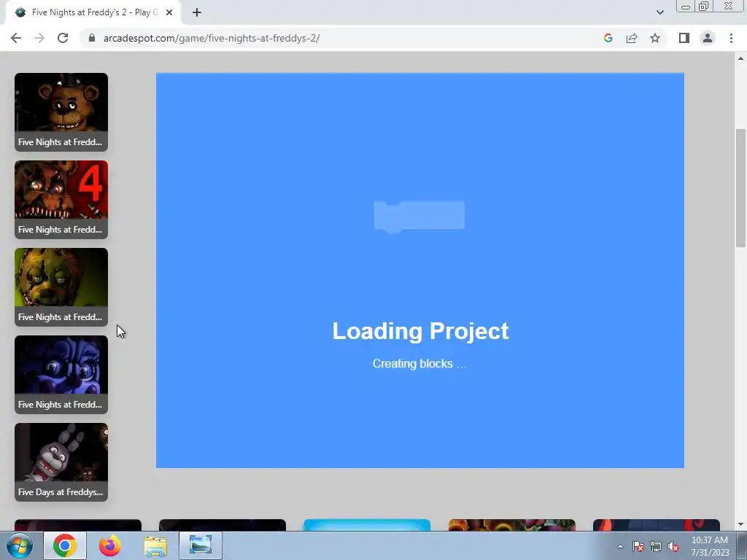This screenshot has height=560, width=747.
Task: Reload the Arcadespot page
Action: 63,38
